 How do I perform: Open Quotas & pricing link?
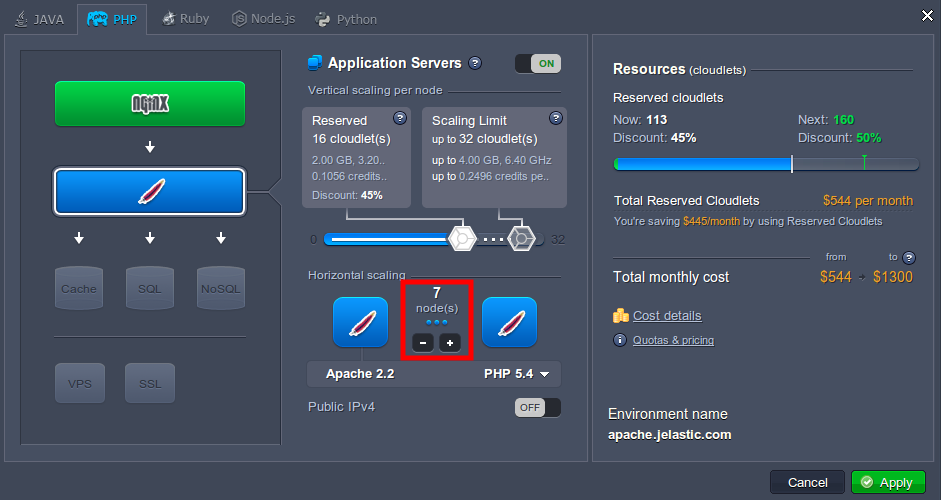pyautogui.click(x=673, y=340)
